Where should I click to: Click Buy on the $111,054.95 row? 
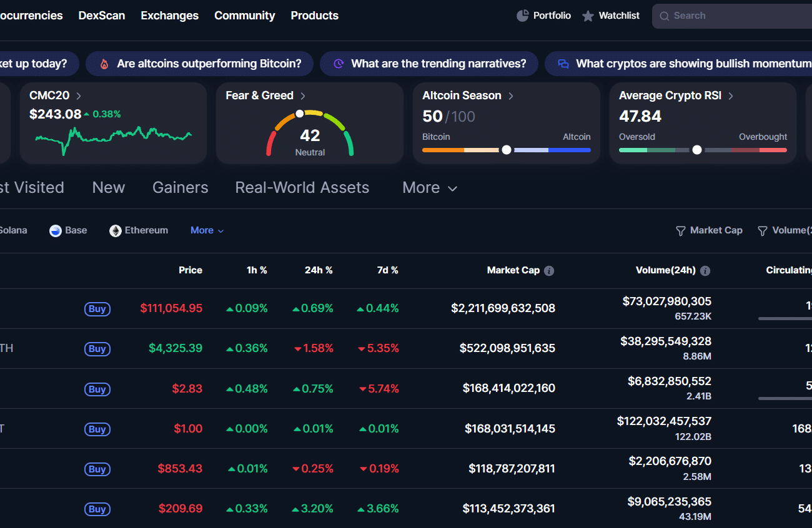[97, 309]
